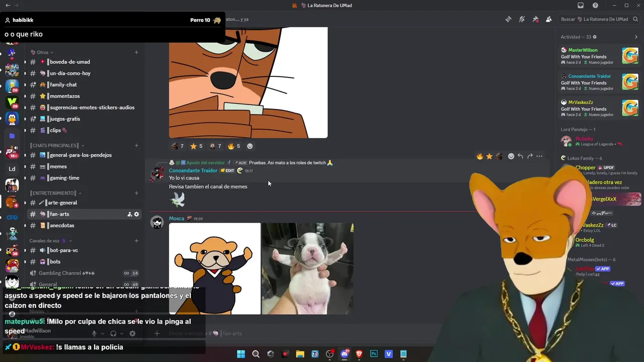The image size is (644, 362).
Task: Open the bear cartoon image by Mosca
Action: pos(215,268)
